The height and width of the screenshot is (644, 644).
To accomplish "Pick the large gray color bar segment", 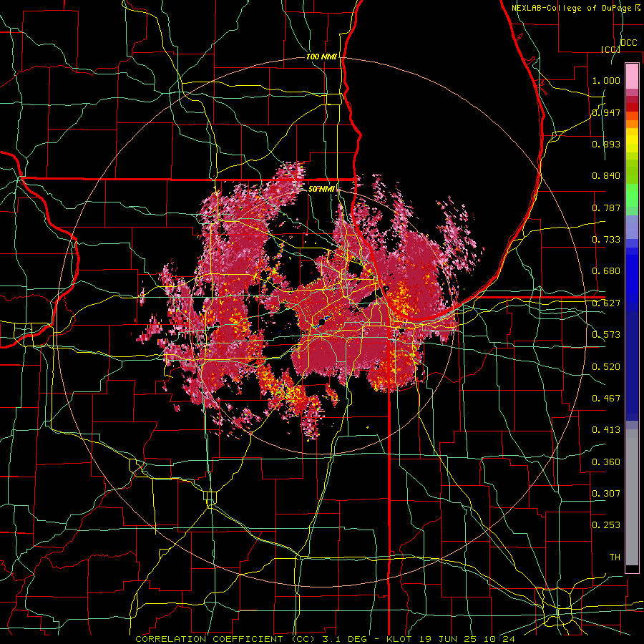I will 632,497.
